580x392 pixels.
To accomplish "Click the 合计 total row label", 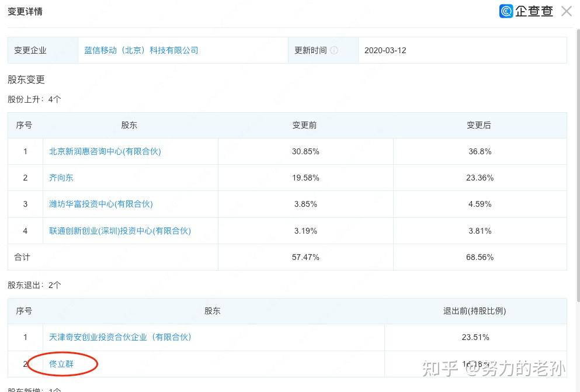I will (x=22, y=257).
